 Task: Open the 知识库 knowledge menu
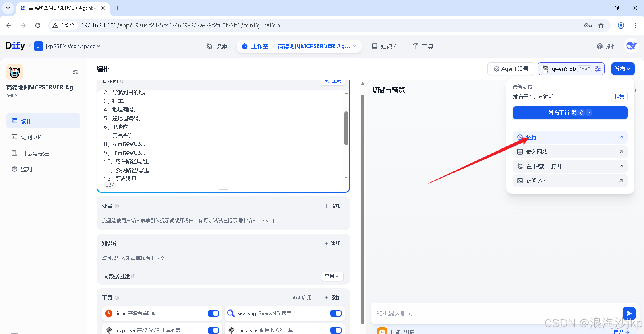click(385, 47)
